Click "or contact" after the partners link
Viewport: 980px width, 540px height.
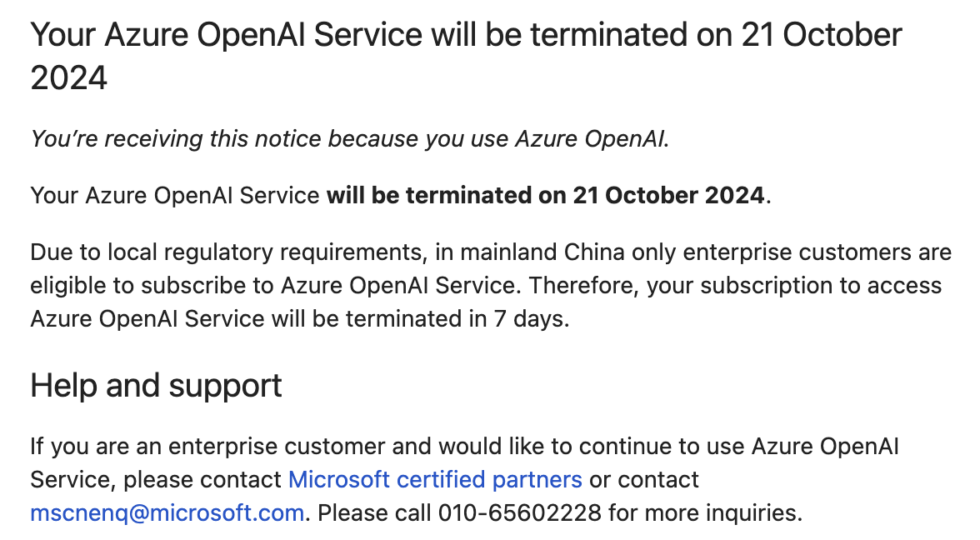coord(644,480)
